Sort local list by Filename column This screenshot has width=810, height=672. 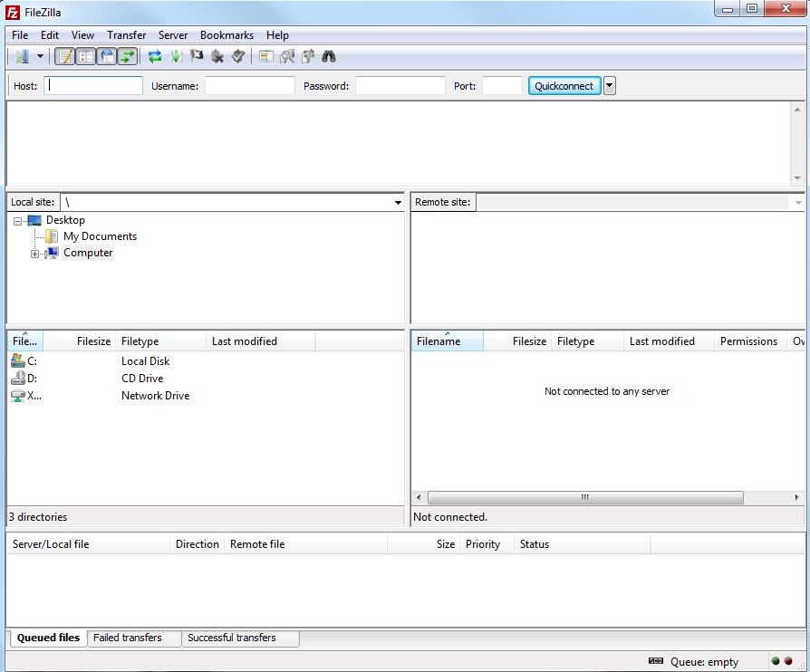(24, 341)
